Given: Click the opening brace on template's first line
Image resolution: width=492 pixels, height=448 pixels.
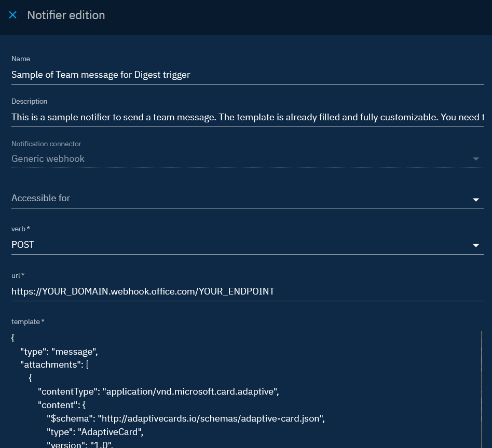Looking at the screenshot, I should coord(13,338).
